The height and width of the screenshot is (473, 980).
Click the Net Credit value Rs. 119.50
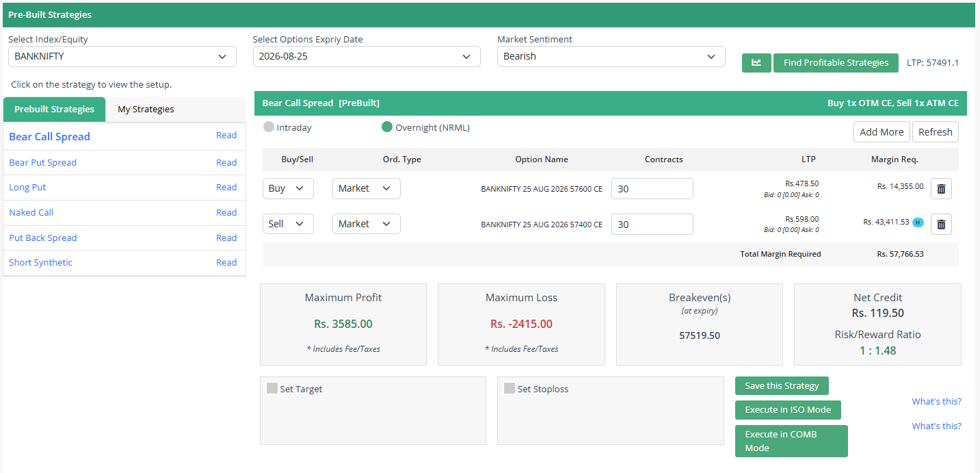pos(878,313)
